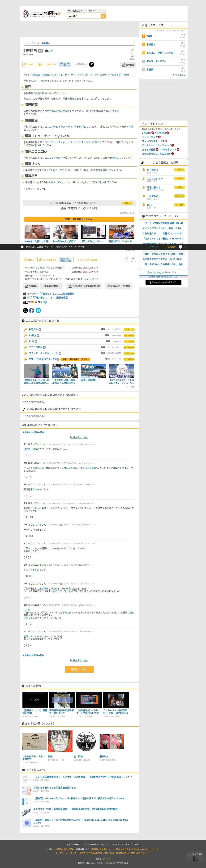Click the user avatar in the black bar
The width and height of the screenshot is (206, 868).
click(180, 247)
